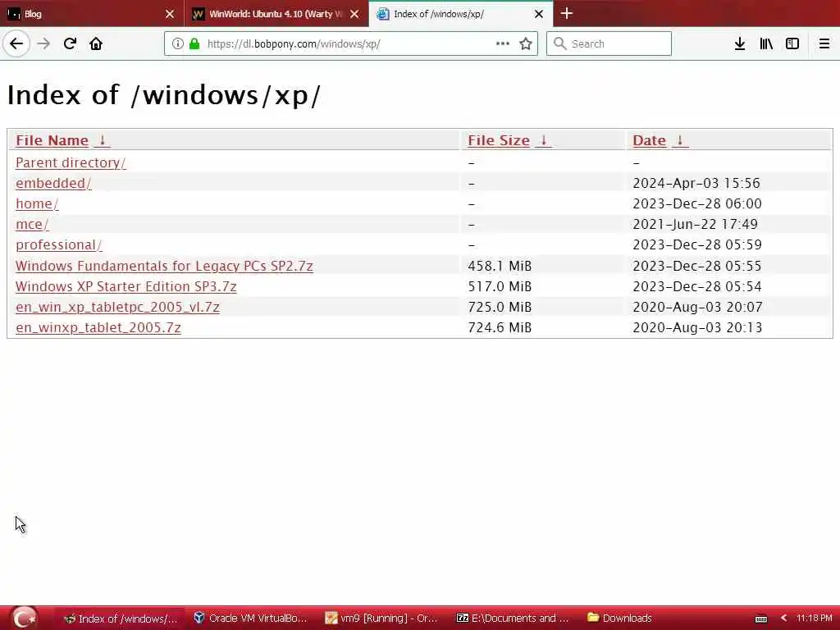The image size is (840, 630).
Task: Open the mce/ folder
Action: 32,225
